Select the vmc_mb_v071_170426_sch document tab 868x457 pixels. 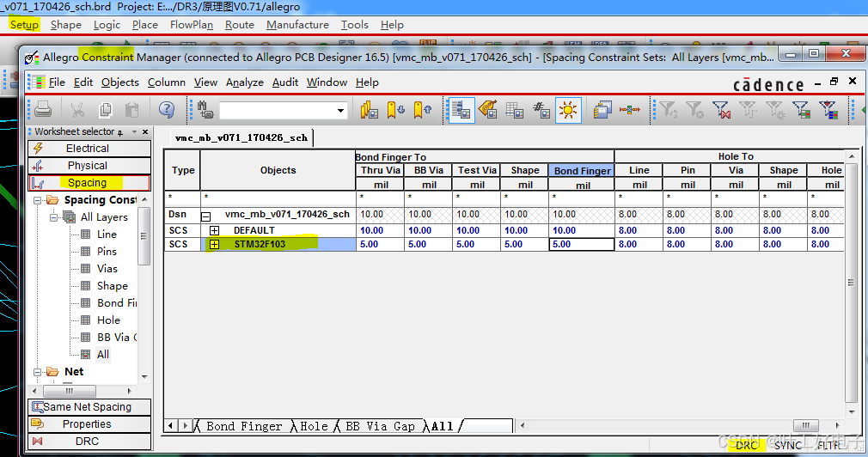coord(241,137)
